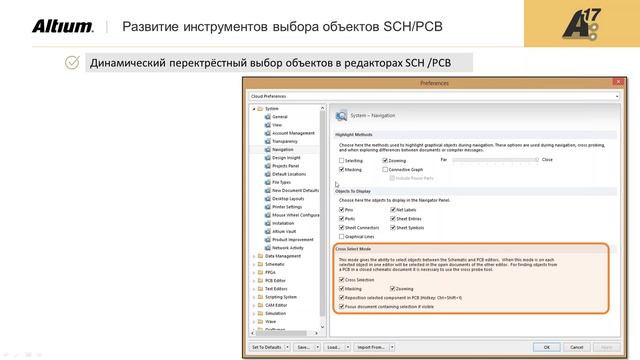
Task: Collapse the System tree node
Action: point(254,109)
